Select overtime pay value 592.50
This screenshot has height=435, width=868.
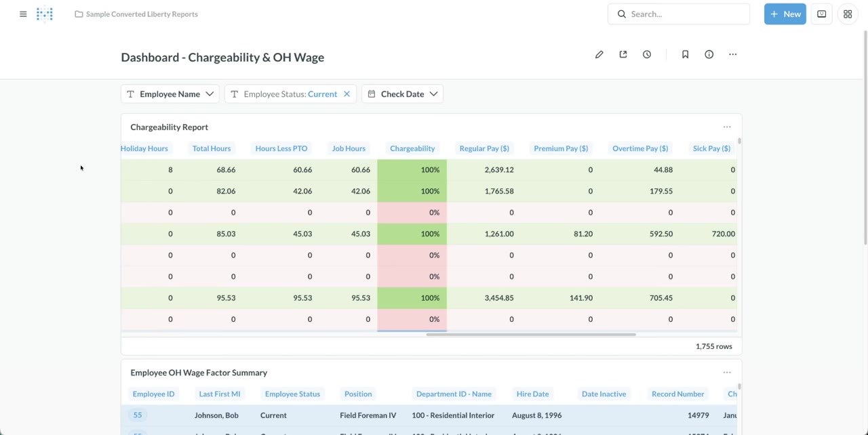(660, 234)
